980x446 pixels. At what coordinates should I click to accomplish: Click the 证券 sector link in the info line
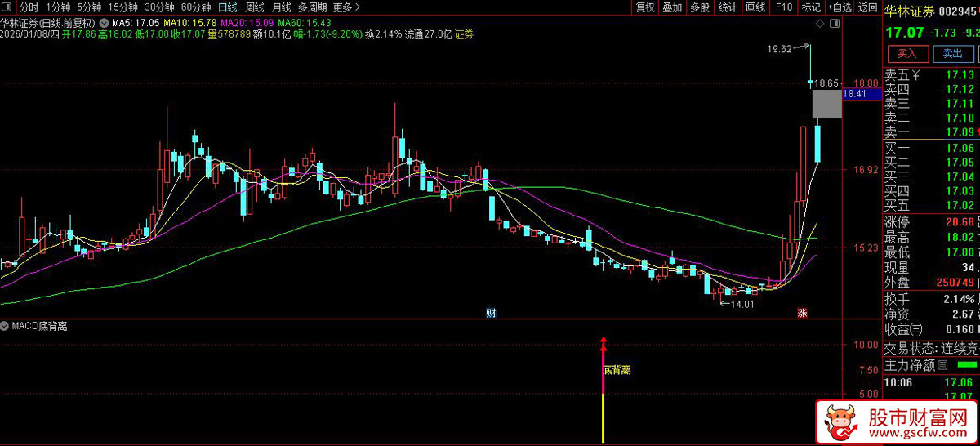(464, 34)
